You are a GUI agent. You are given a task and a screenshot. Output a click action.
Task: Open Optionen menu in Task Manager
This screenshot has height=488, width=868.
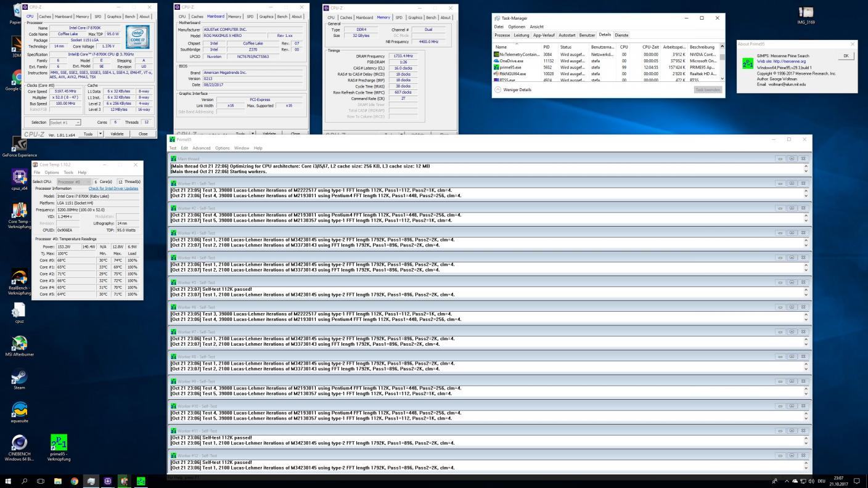coord(517,26)
